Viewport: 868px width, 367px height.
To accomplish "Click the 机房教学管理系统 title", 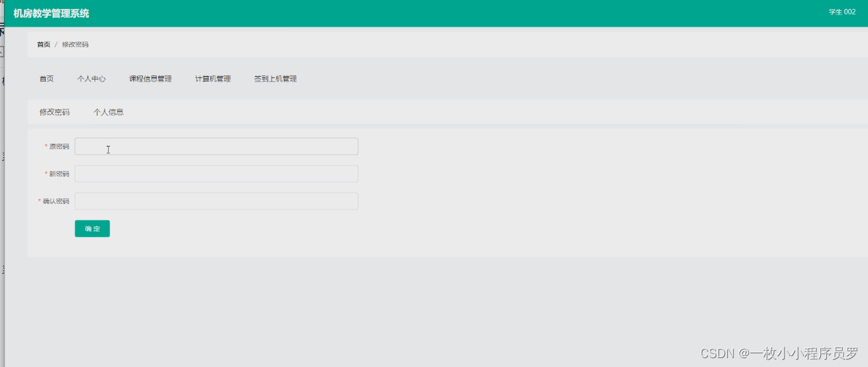I will coord(51,13).
